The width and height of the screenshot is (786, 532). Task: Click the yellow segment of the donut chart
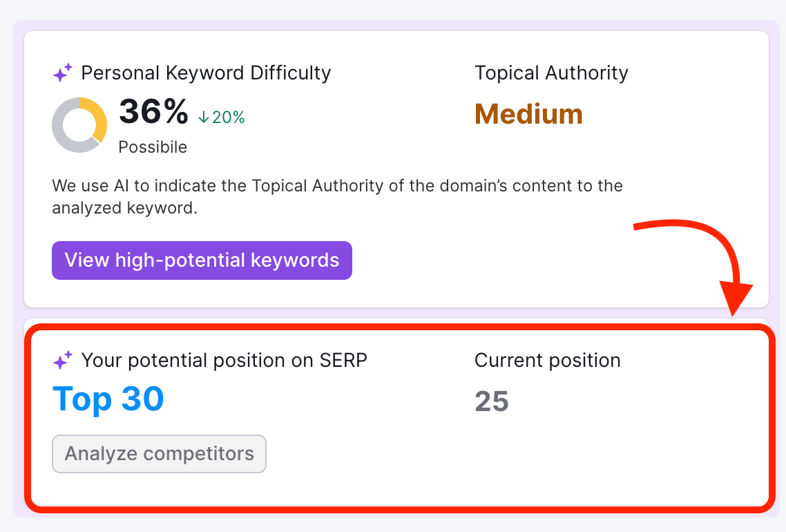click(97, 117)
